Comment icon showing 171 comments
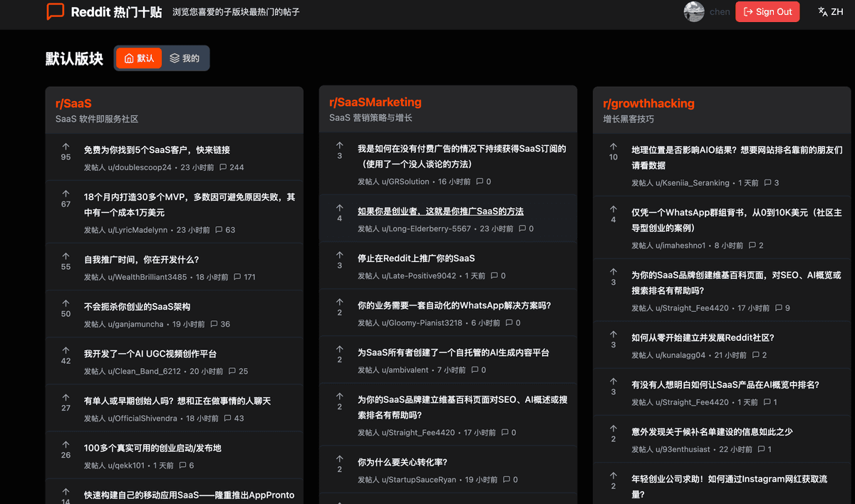This screenshot has height=504, width=855. (x=237, y=277)
